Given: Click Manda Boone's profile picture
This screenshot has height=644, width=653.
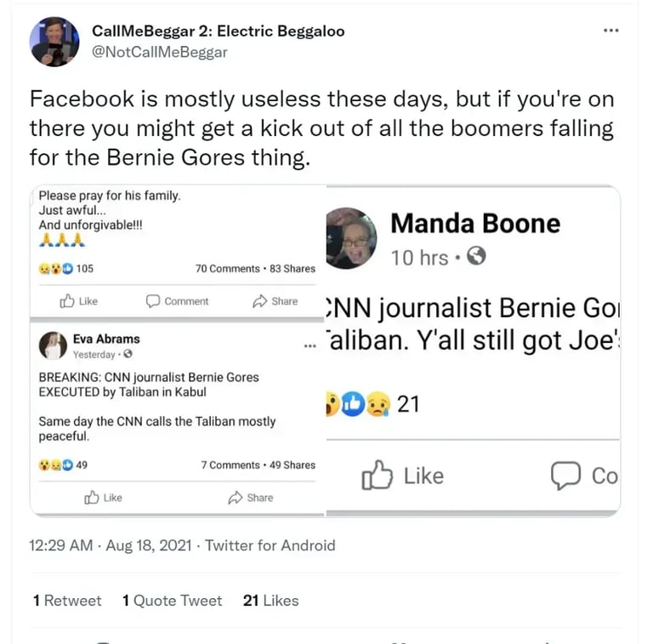Looking at the screenshot, I should click(350, 238).
